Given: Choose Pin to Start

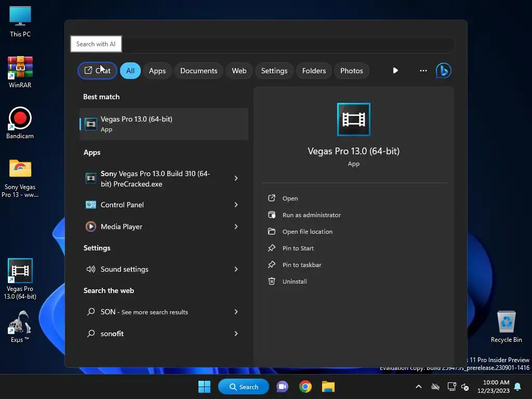Looking at the screenshot, I should pos(298,248).
